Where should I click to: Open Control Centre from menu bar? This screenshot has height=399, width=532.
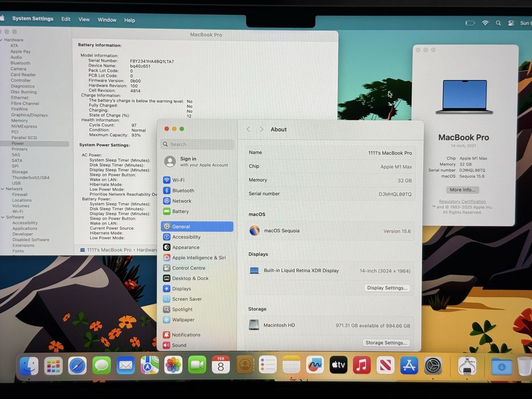[x=511, y=23]
